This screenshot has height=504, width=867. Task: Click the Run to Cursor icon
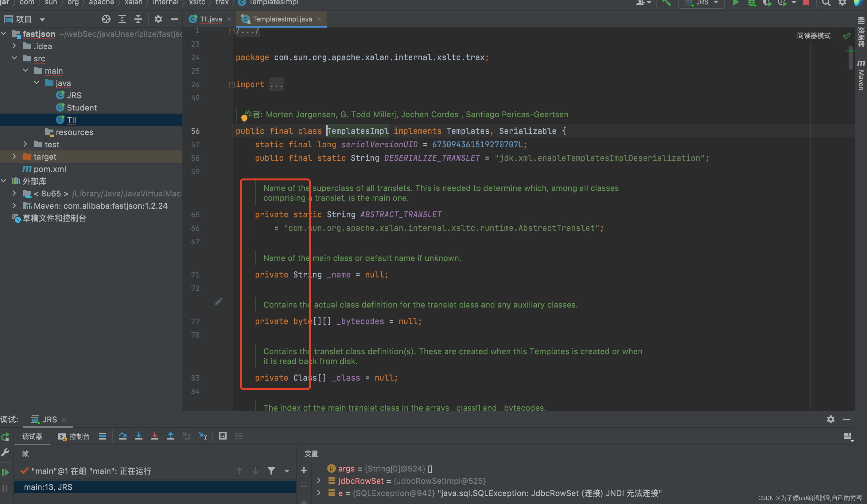(203, 436)
